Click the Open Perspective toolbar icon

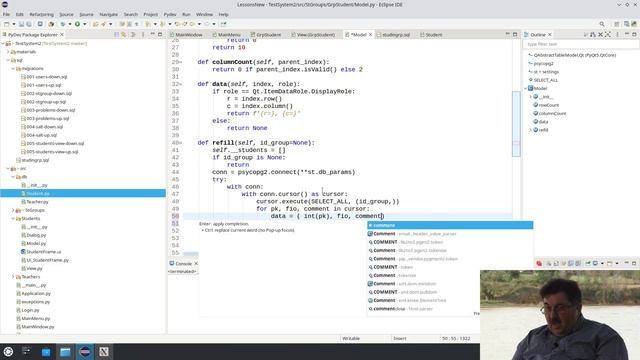(x=617, y=24)
